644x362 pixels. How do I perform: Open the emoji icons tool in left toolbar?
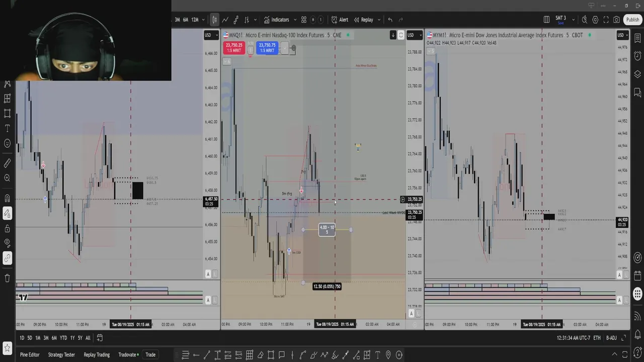coord(7,143)
